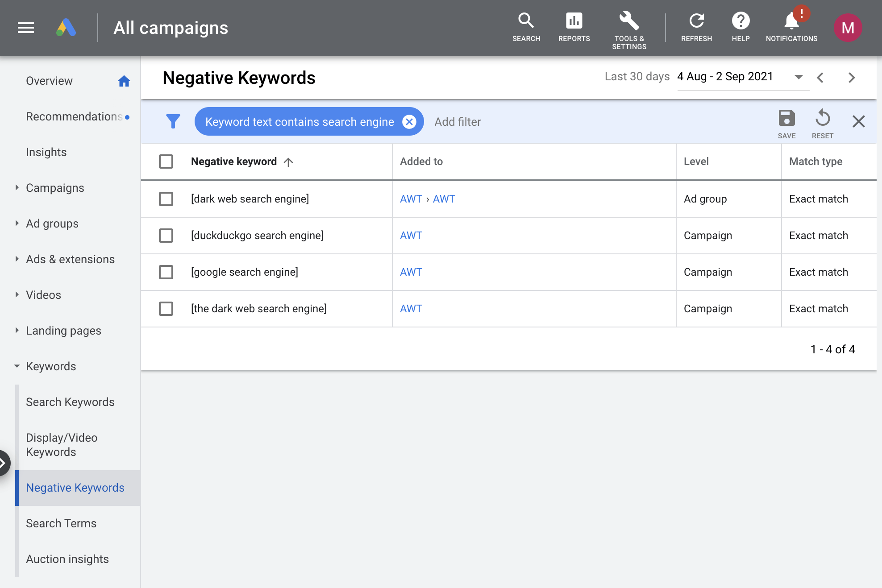Open the hamburger main menu
Image resolution: width=882 pixels, height=588 pixels.
pyautogui.click(x=26, y=28)
